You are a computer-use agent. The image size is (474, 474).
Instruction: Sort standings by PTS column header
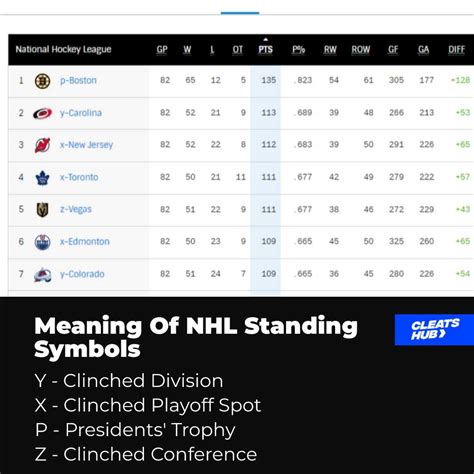point(265,50)
